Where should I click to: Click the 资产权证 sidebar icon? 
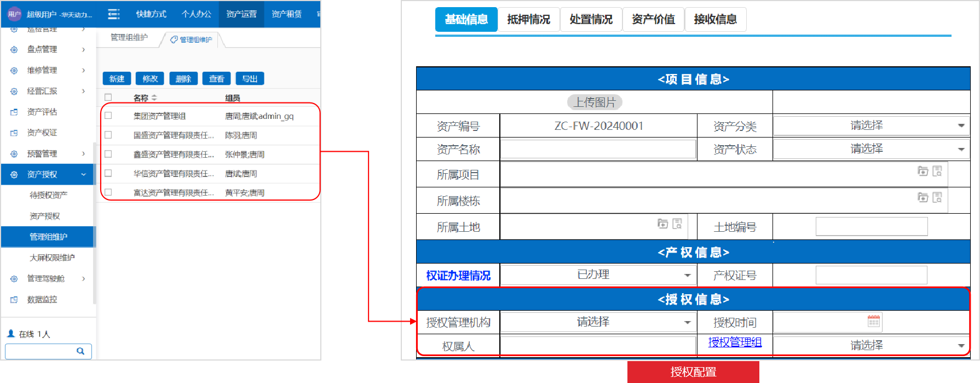point(14,133)
